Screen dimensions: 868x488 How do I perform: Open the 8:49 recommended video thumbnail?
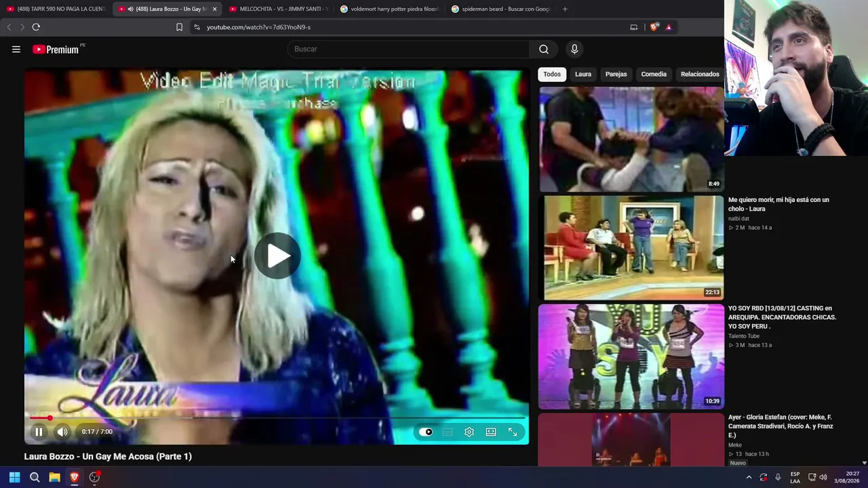click(631, 139)
